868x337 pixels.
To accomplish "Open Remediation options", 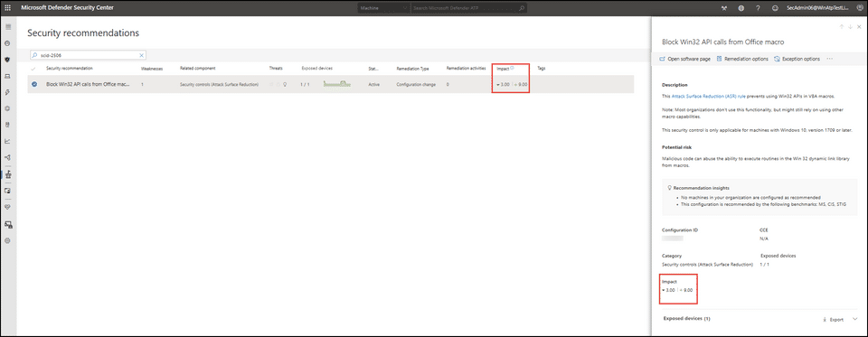I will [x=742, y=59].
